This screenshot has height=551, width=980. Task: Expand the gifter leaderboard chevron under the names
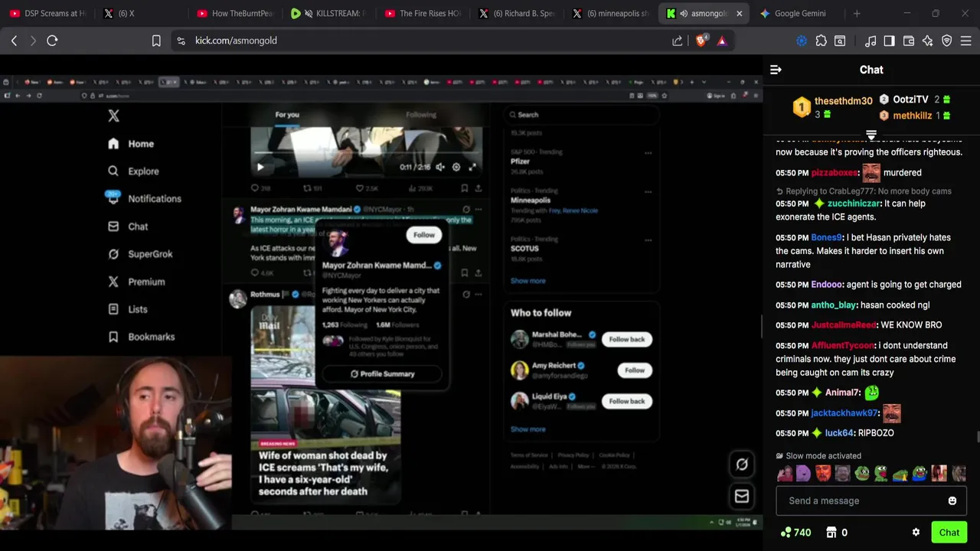click(871, 135)
